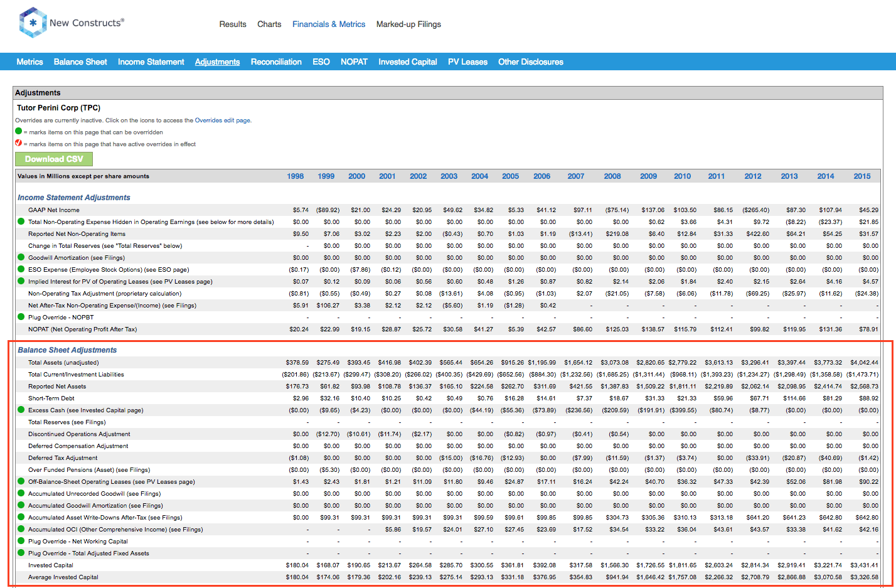
Task: Follow the Overrides edit page link
Action: click(223, 120)
